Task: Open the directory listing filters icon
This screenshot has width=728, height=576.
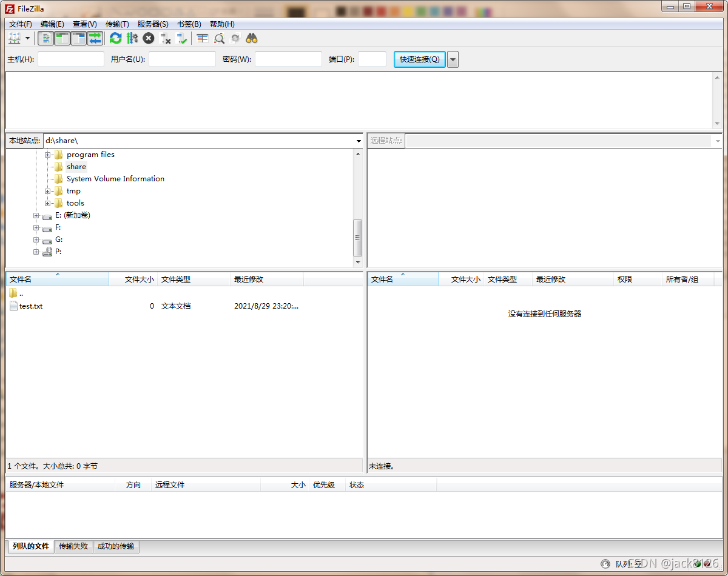Action: coord(202,38)
